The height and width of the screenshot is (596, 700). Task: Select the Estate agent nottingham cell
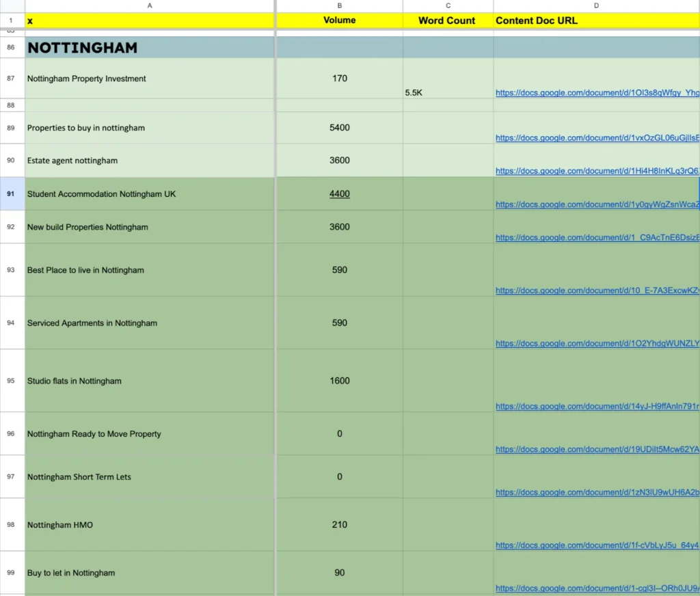[150, 160]
